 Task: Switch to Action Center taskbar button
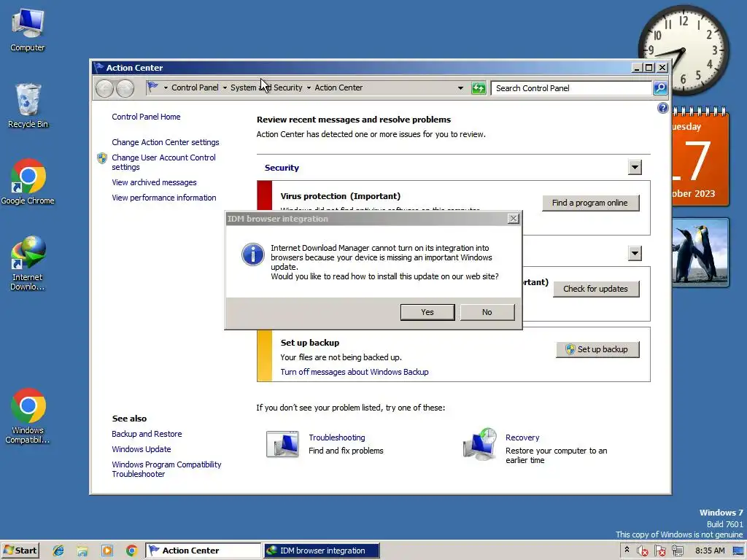[x=203, y=551]
